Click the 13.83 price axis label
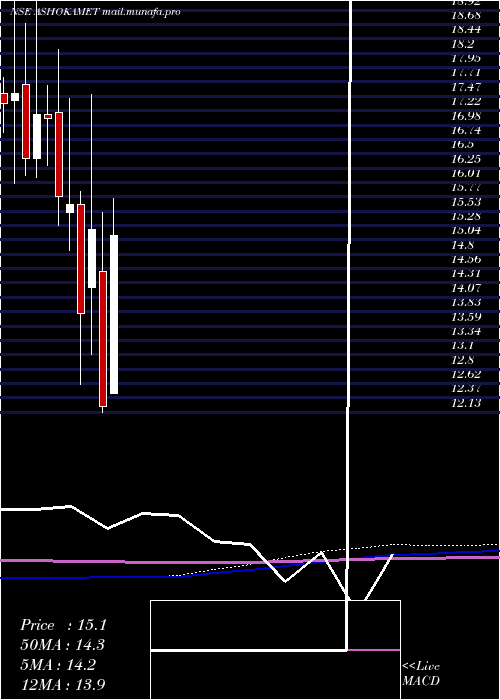 tap(466, 303)
